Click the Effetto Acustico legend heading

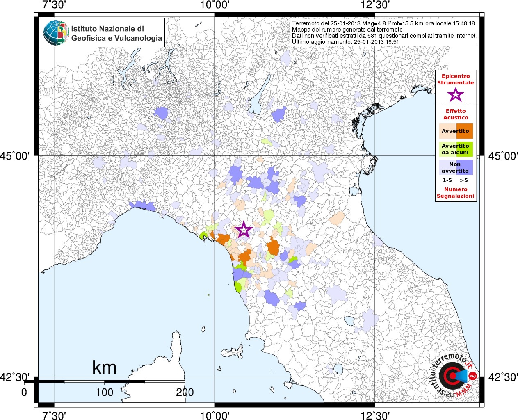pos(456,114)
